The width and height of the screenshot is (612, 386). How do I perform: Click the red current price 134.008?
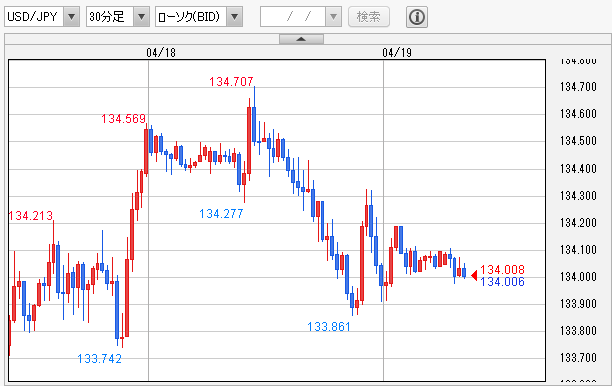pos(502,269)
